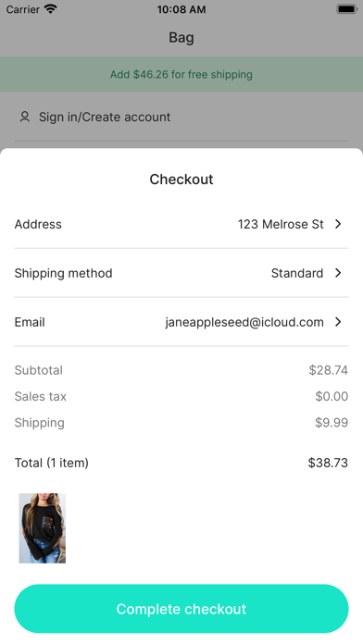363x644 pixels.
Task: Tap the Wi-Fi status icon
Action: (51, 9)
